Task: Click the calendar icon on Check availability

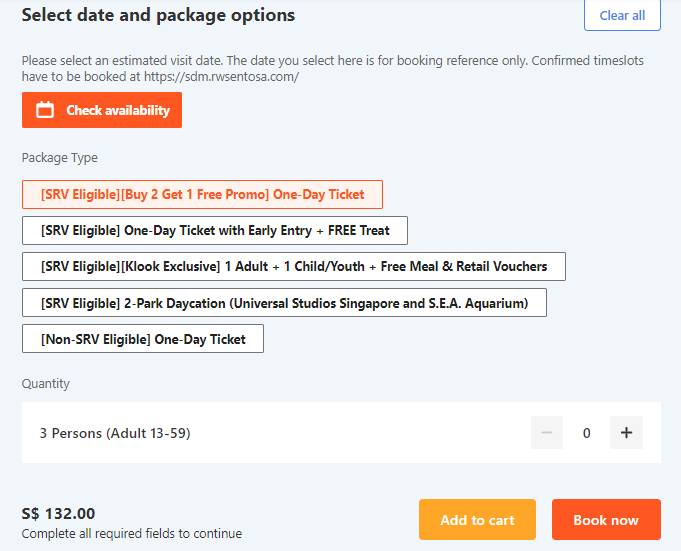Action: tap(45, 110)
